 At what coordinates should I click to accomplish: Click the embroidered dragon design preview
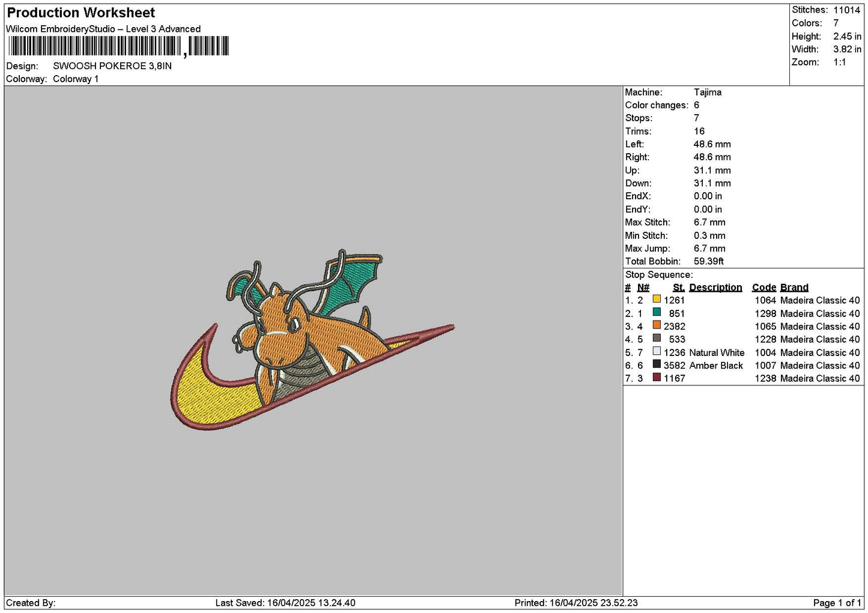pyautogui.click(x=312, y=340)
